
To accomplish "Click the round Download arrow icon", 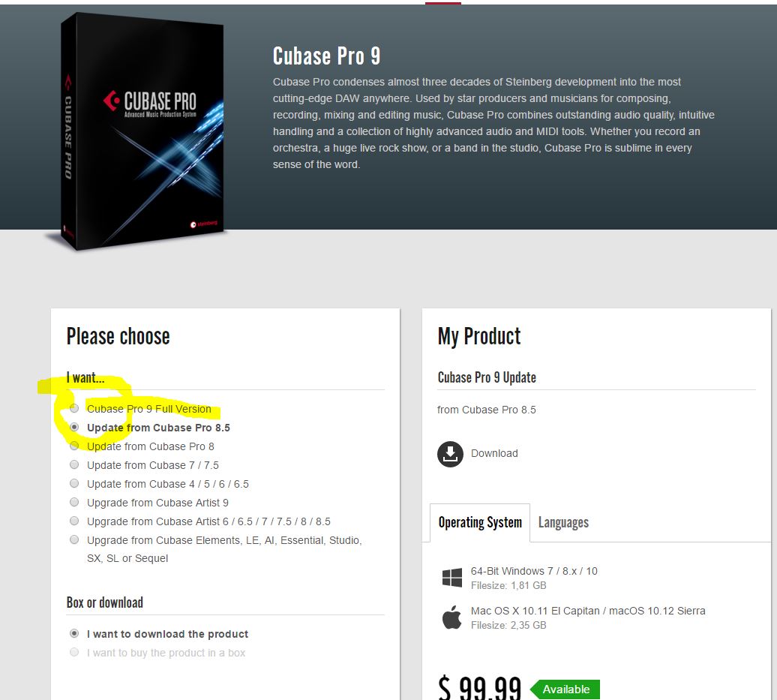I will coord(450,454).
